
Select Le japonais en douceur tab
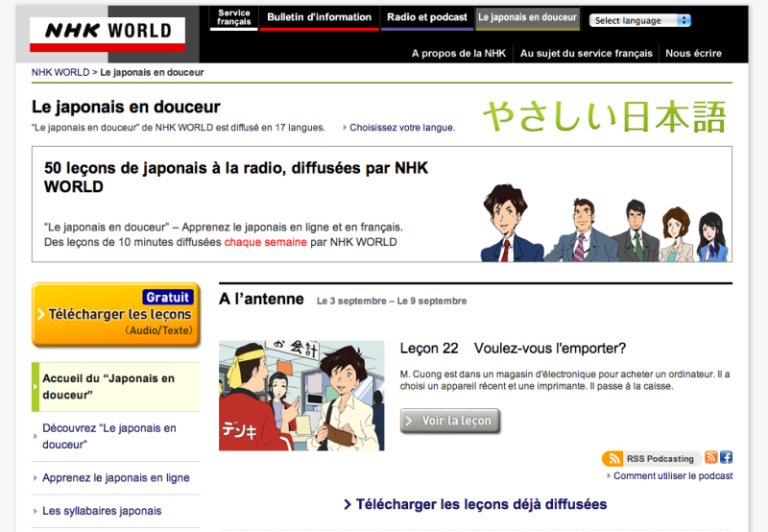[x=527, y=18]
